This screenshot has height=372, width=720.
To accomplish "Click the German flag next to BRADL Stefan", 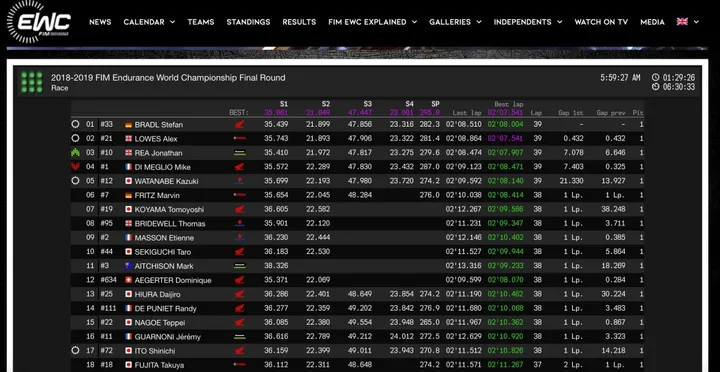I will tap(129, 124).
